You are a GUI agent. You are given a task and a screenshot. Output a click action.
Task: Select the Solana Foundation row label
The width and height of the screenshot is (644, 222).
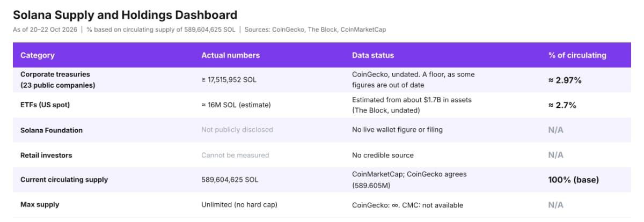(52, 130)
